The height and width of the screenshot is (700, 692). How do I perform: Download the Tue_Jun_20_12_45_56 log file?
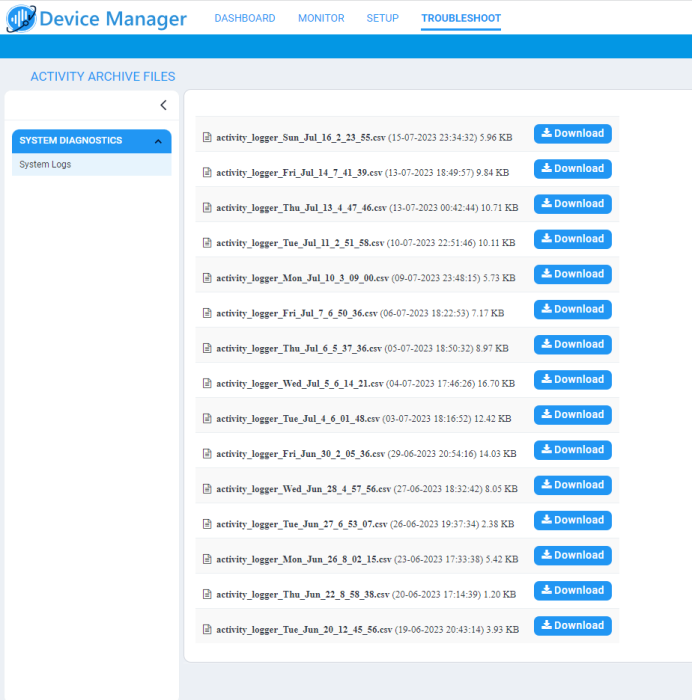tap(572, 625)
